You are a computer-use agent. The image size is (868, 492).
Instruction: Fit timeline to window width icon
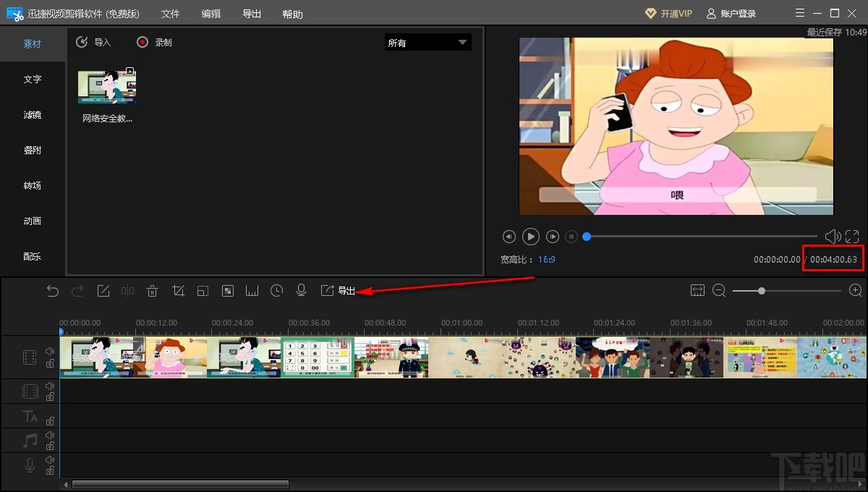click(x=697, y=290)
